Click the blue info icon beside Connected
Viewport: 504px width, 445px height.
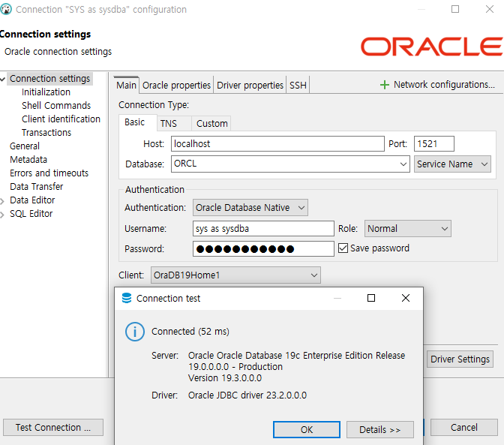coord(135,332)
